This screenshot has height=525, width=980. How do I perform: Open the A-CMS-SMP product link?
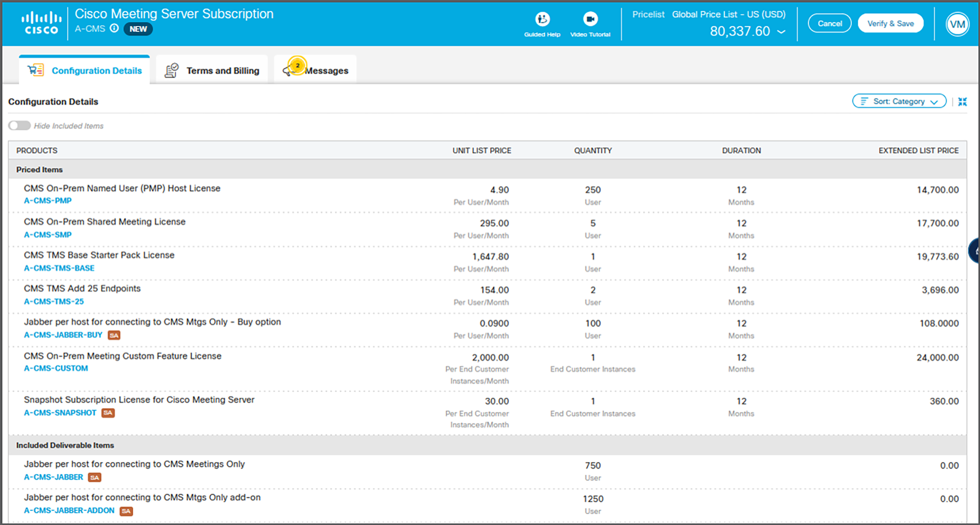[x=48, y=235]
